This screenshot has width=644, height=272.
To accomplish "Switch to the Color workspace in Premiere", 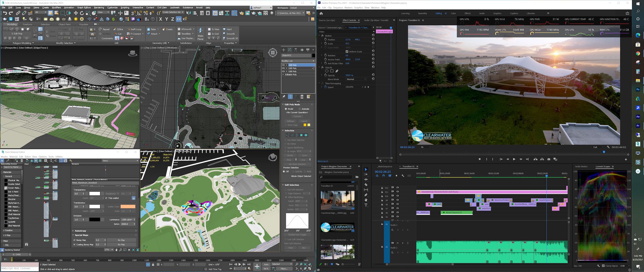I will click(x=453, y=13).
